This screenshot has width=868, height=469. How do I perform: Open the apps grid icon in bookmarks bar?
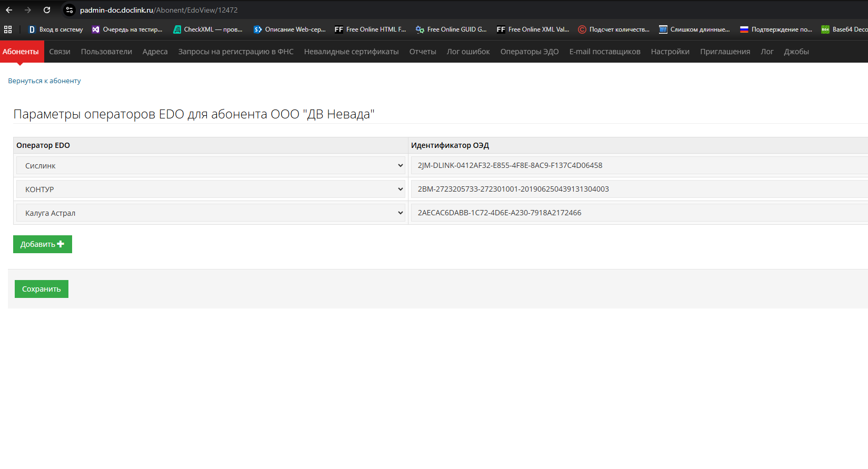(x=8, y=29)
